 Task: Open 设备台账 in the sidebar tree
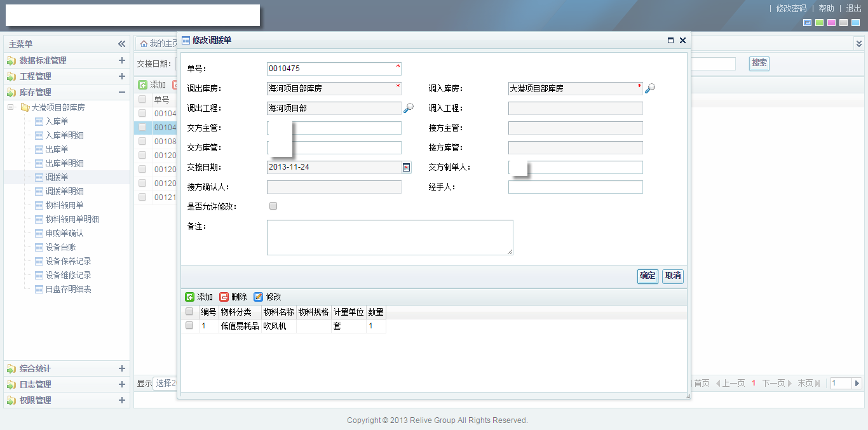point(60,247)
